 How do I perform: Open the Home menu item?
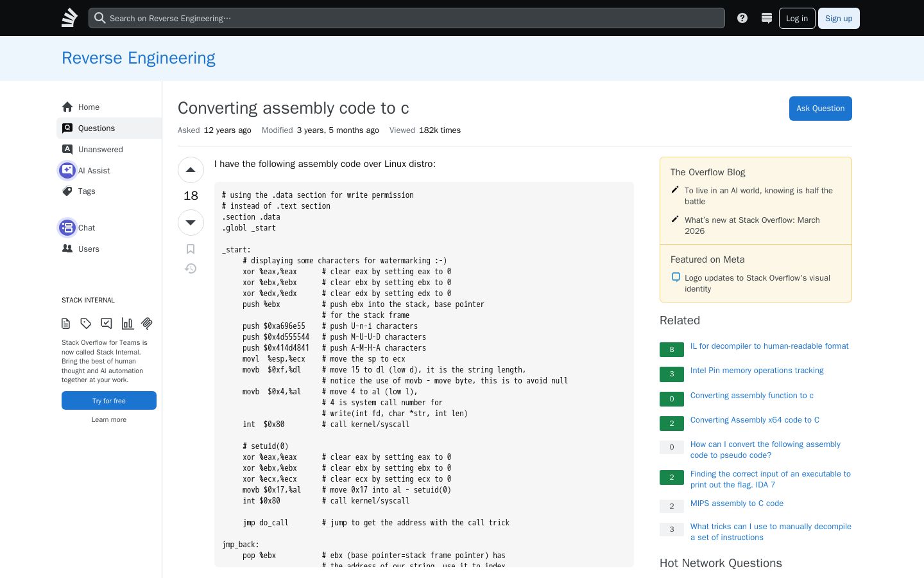click(x=109, y=107)
